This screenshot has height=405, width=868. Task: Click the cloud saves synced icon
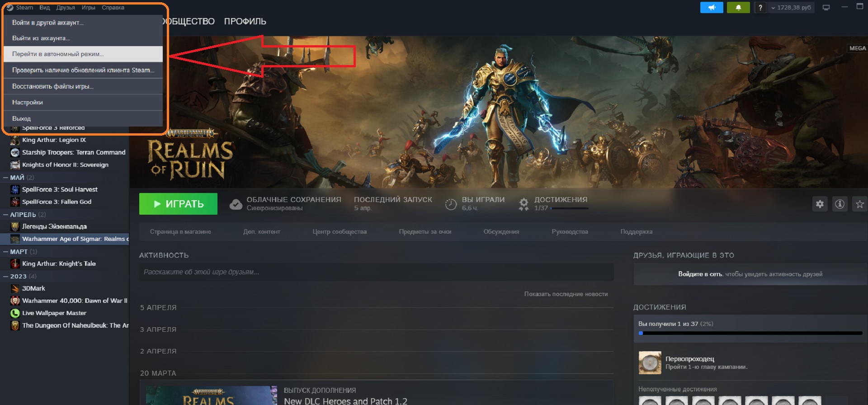pyautogui.click(x=236, y=204)
